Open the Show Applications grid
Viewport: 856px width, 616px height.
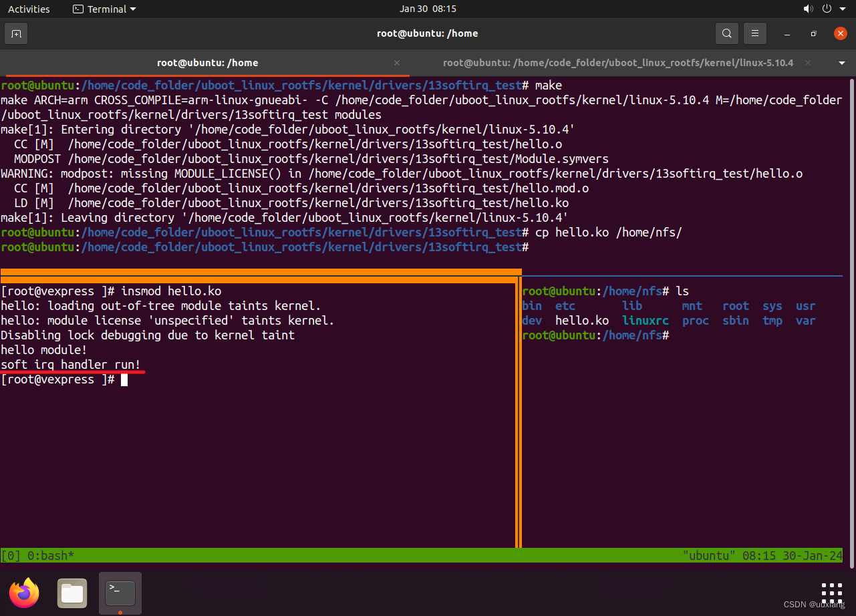click(x=831, y=593)
